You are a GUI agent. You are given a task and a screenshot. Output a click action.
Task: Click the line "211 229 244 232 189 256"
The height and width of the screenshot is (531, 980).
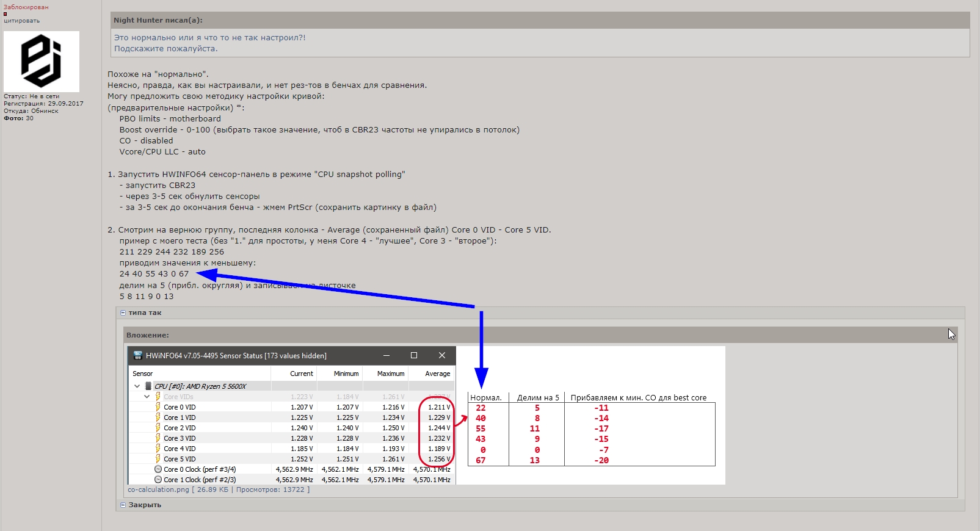(x=172, y=251)
